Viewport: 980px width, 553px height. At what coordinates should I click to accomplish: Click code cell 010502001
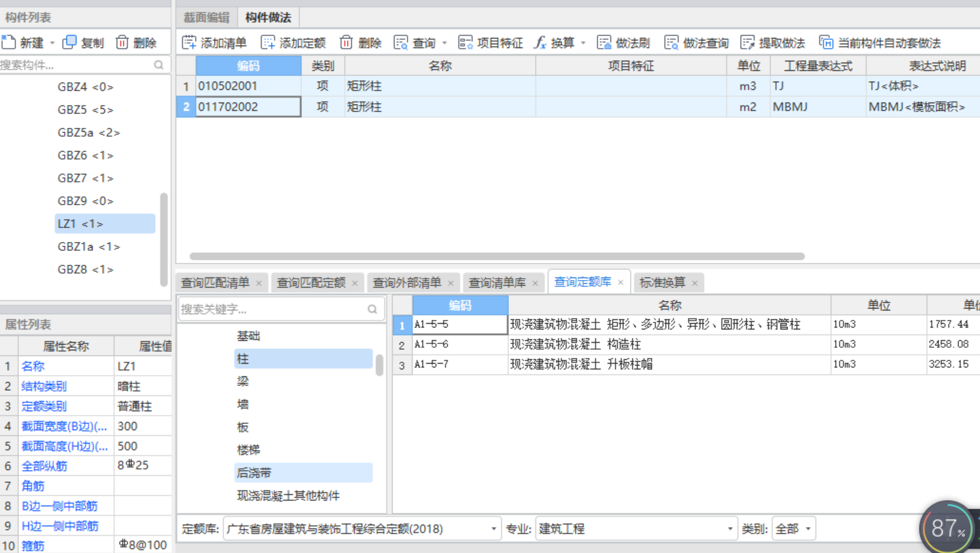(x=248, y=86)
